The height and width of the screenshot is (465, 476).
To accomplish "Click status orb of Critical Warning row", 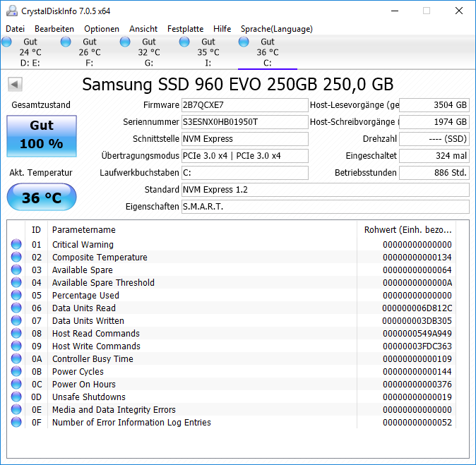I will tap(16, 244).
